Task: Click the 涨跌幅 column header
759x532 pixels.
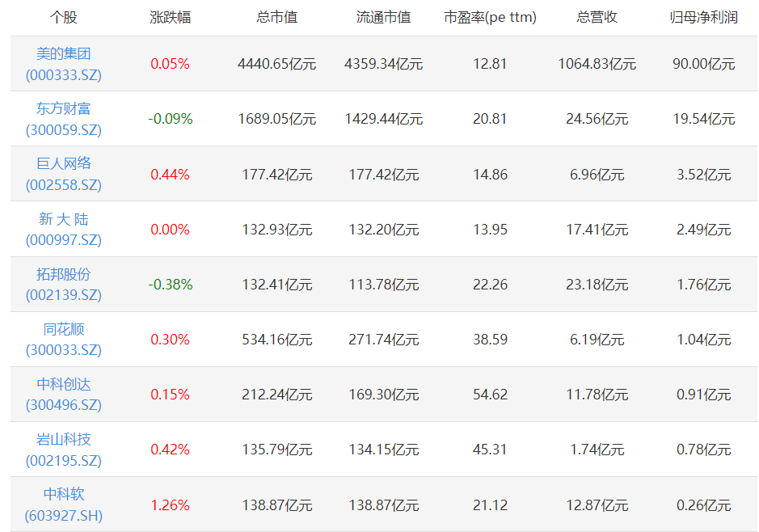Action: 170,18
